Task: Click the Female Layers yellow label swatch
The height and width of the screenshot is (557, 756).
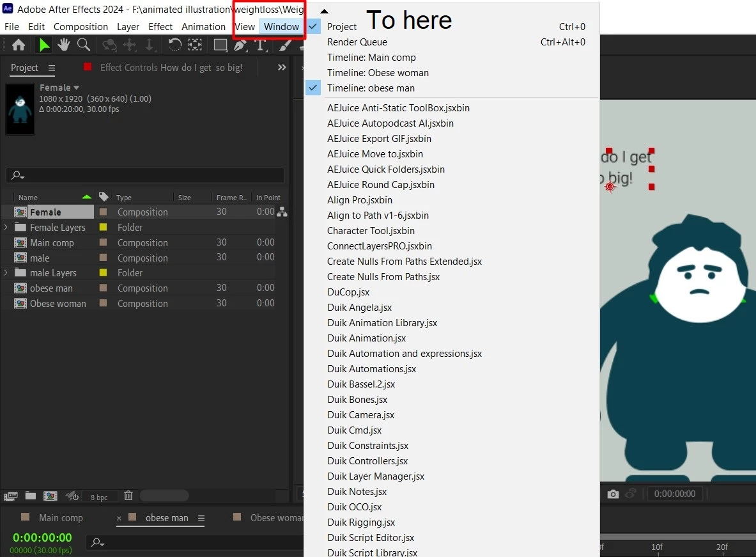Action: pos(103,227)
